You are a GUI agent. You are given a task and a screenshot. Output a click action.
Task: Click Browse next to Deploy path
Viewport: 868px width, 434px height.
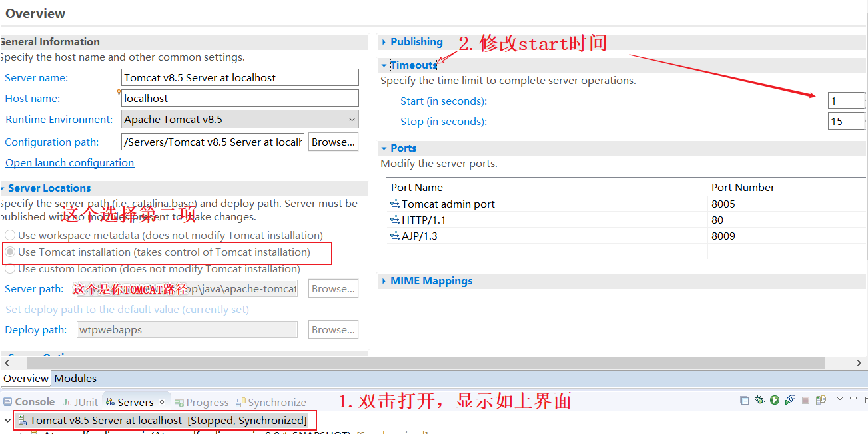point(333,329)
